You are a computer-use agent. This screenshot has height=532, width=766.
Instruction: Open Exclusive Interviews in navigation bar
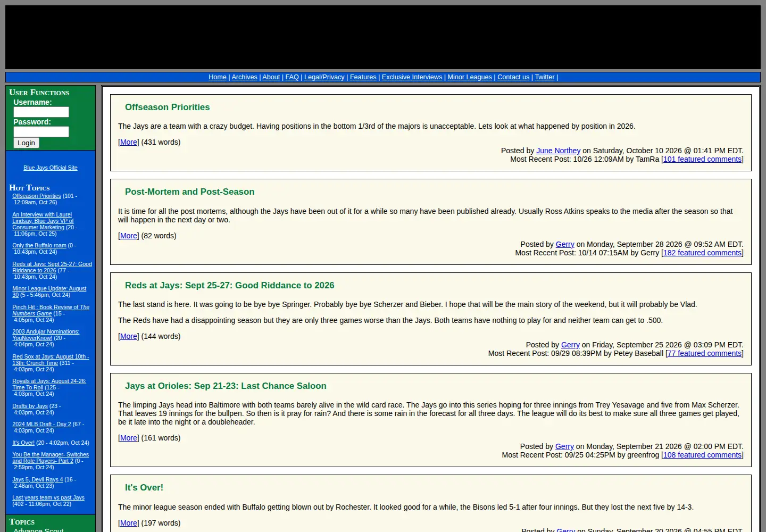(x=412, y=77)
